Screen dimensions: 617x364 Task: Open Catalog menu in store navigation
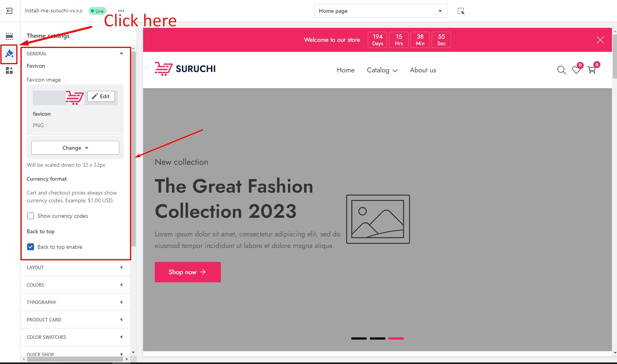382,70
